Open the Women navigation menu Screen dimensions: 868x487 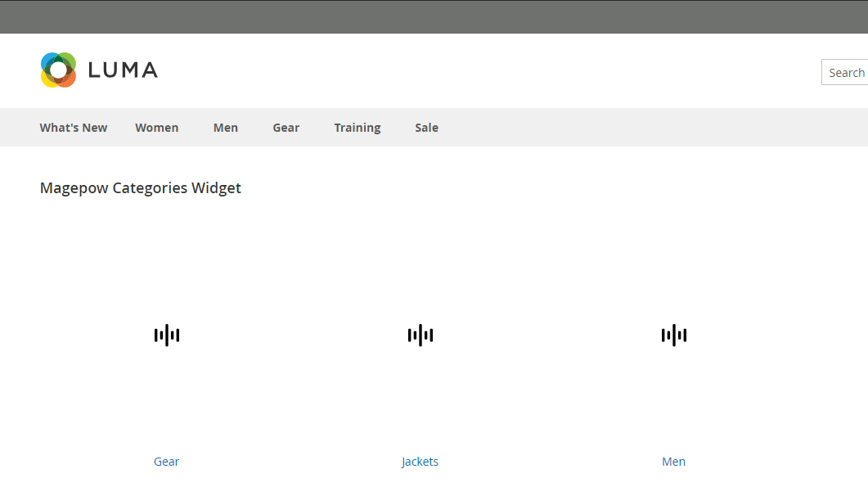pyautogui.click(x=156, y=128)
